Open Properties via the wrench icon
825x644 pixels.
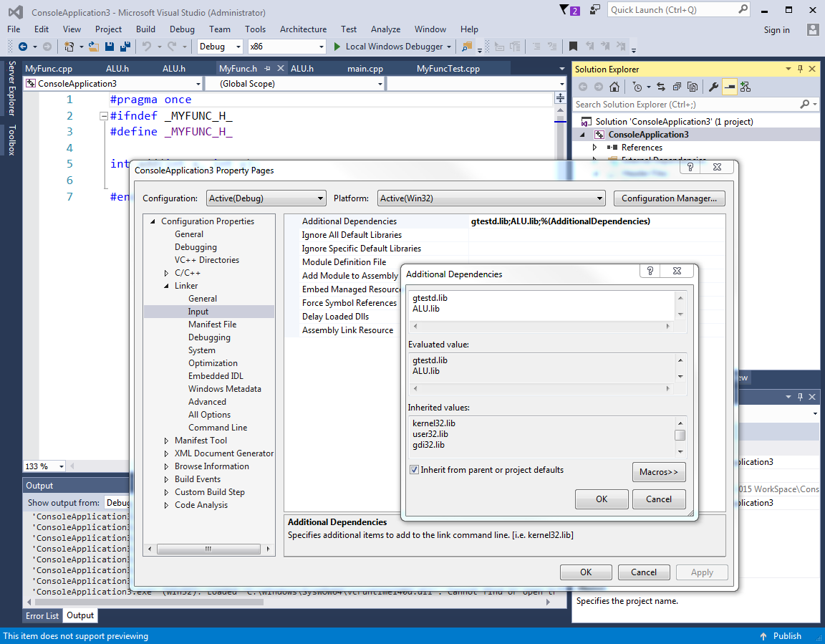pos(713,87)
